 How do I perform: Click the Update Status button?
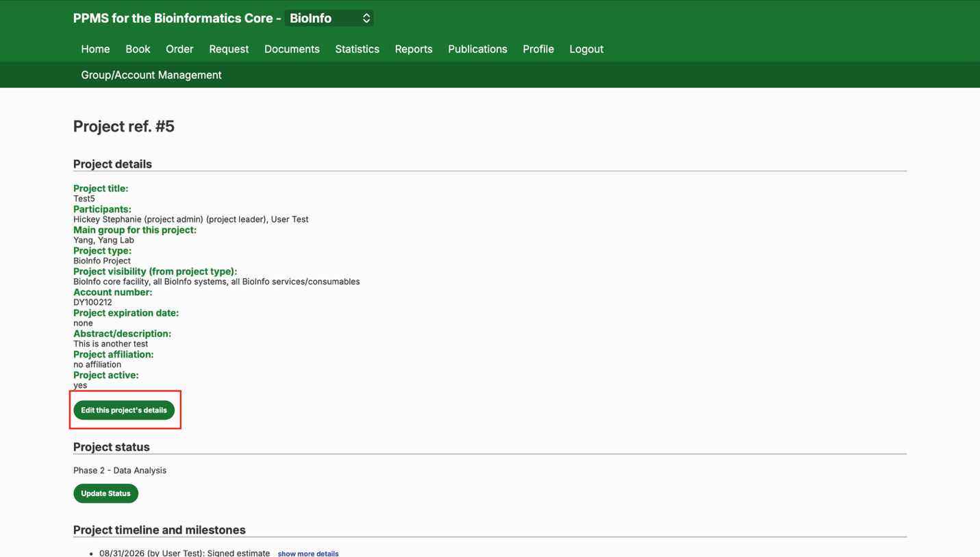click(105, 493)
